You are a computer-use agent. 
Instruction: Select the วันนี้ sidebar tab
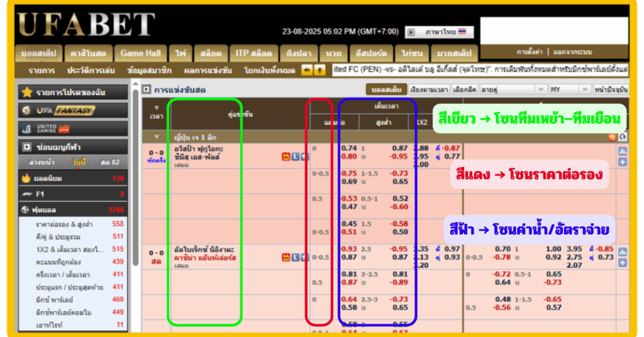[x=79, y=162]
